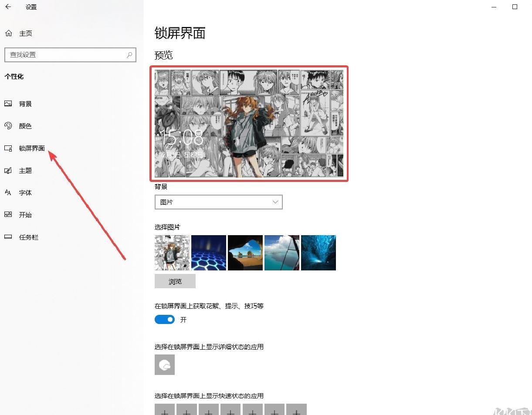Select the airplane wing ocean thumbnail
This screenshot has height=415, width=532.
[282, 253]
